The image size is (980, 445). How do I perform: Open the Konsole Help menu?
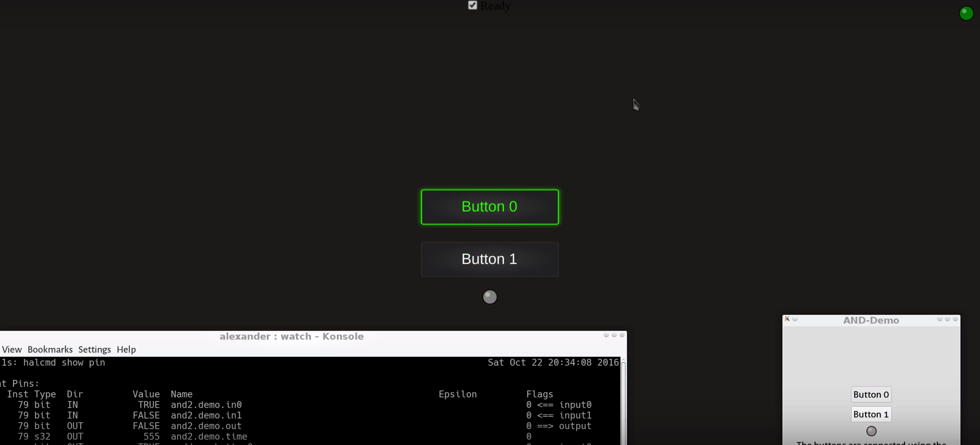coord(126,349)
